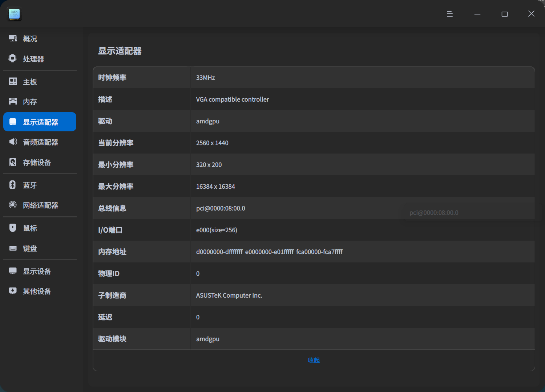Switch to the 处理器 section

tap(40, 59)
